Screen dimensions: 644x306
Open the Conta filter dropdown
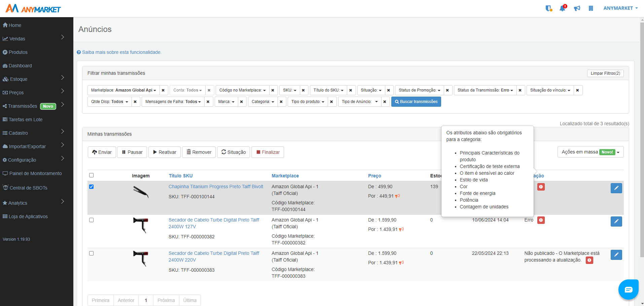pos(187,90)
